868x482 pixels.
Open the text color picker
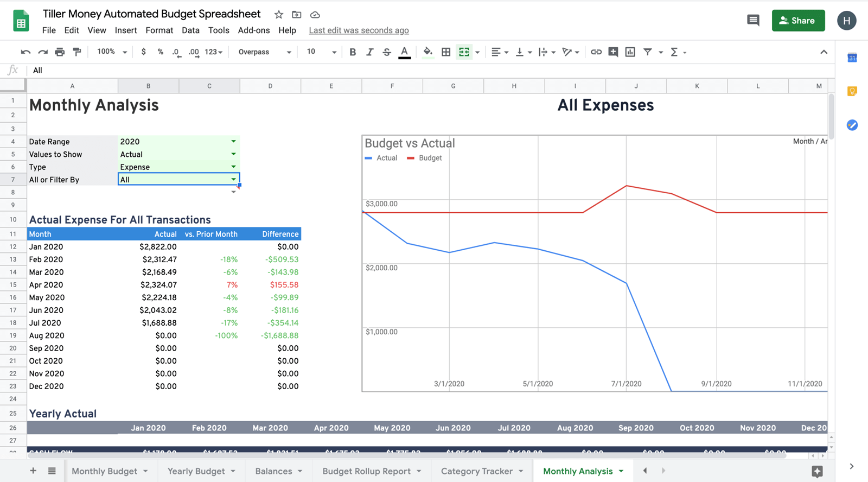coord(405,52)
